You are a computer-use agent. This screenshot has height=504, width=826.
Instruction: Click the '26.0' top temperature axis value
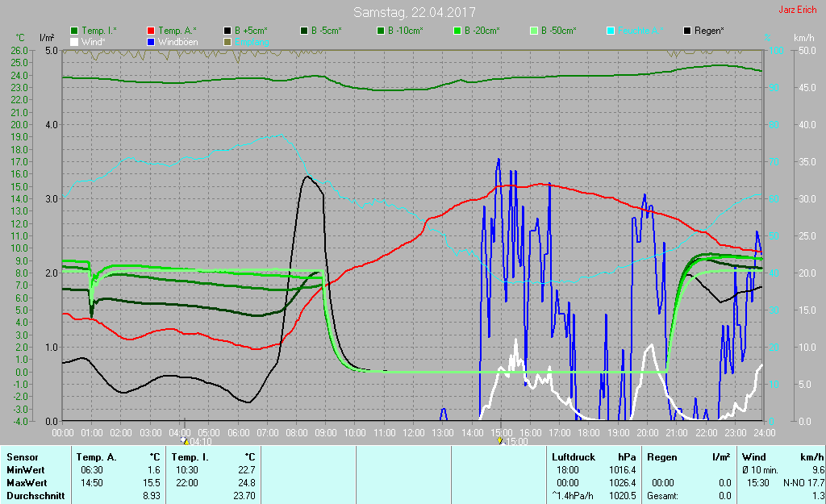19,51
